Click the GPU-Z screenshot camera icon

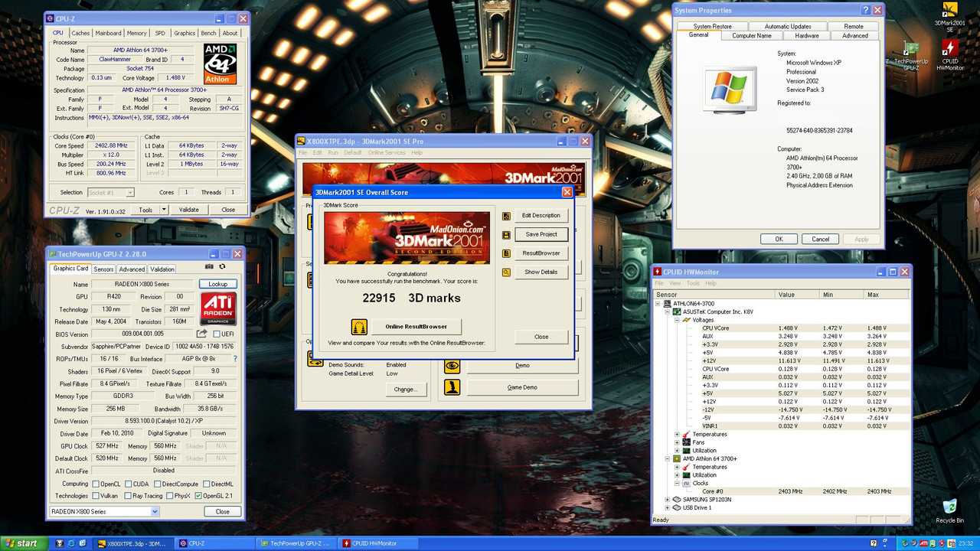[210, 266]
